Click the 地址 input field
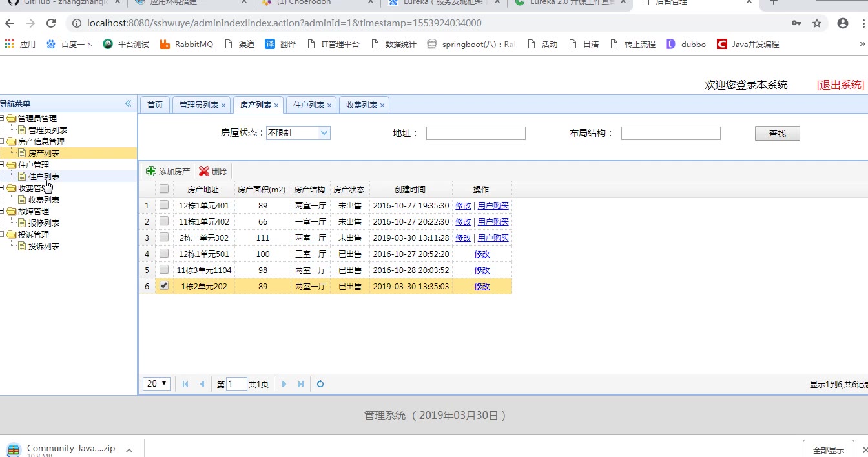The width and height of the screenshot is (868, 457). coord(475,134)
